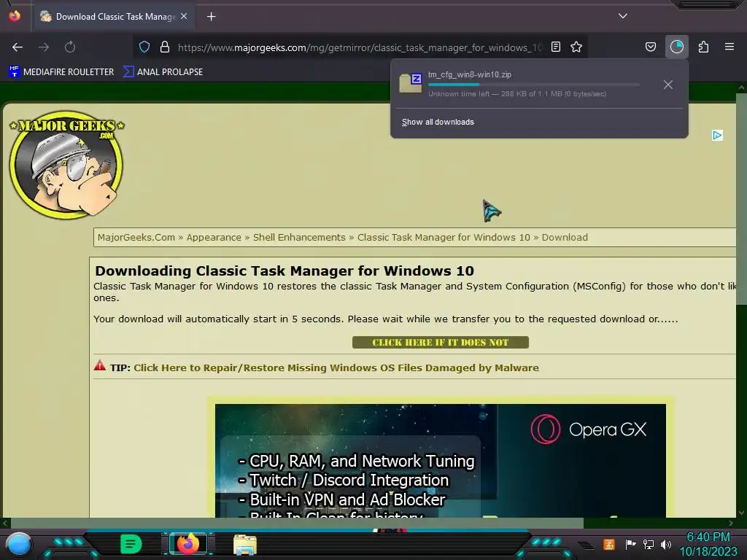Click the vertical page scrollbar thumb
This screenshot has height=560, width=747.
(741, 199)
